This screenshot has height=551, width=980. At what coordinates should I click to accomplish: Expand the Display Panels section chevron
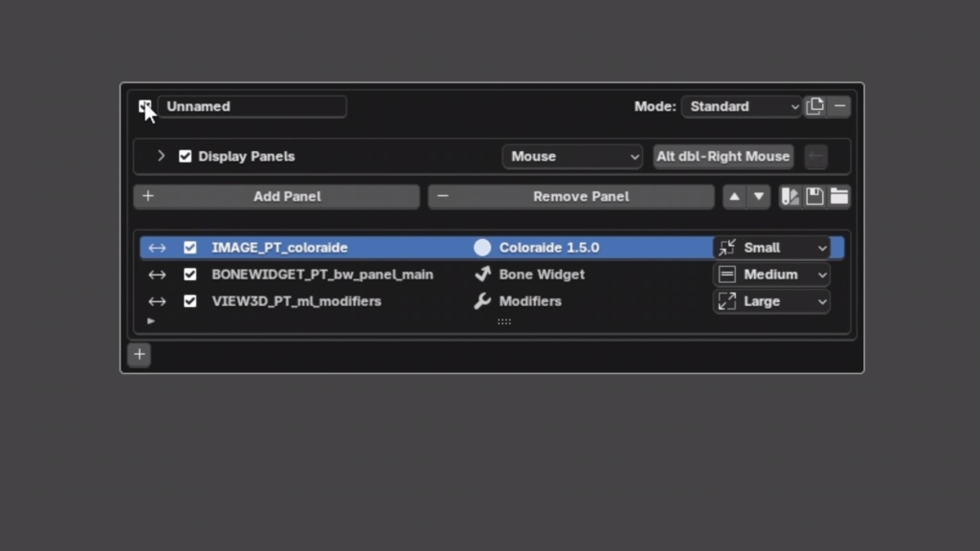(x=161, y=156)
